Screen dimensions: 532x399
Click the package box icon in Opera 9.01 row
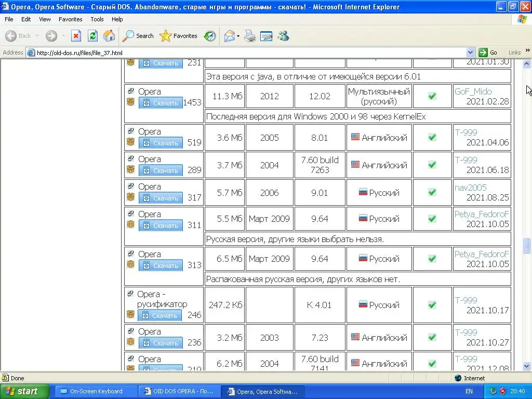tap(130, 197)
